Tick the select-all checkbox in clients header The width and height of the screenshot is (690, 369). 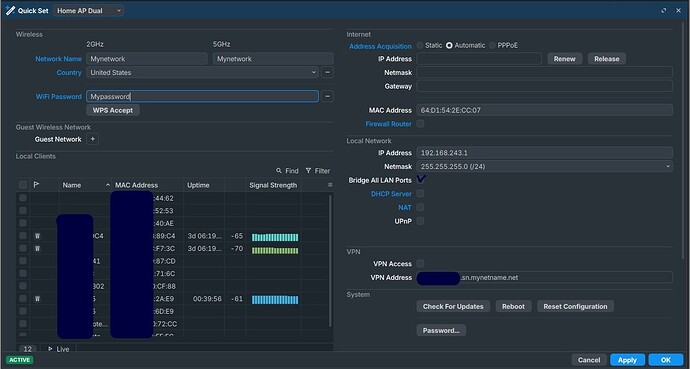coord(23,185)
